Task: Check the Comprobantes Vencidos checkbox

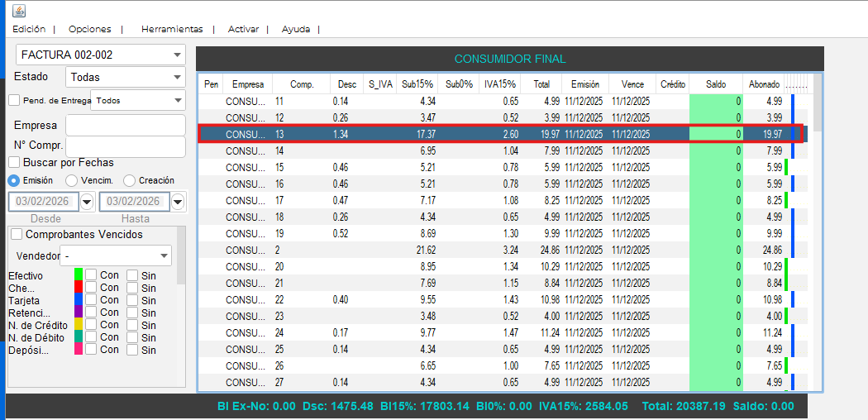Action: tap(17, 235)
